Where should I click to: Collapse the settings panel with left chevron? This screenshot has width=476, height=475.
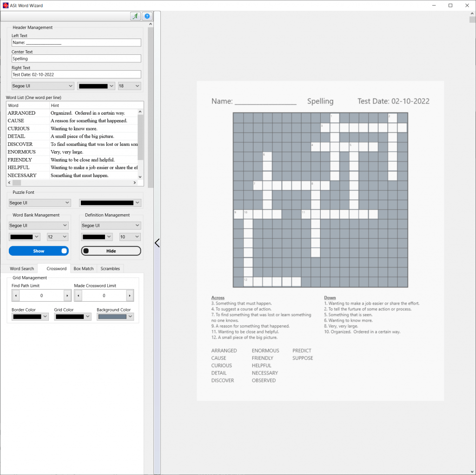tap(157, 243)
